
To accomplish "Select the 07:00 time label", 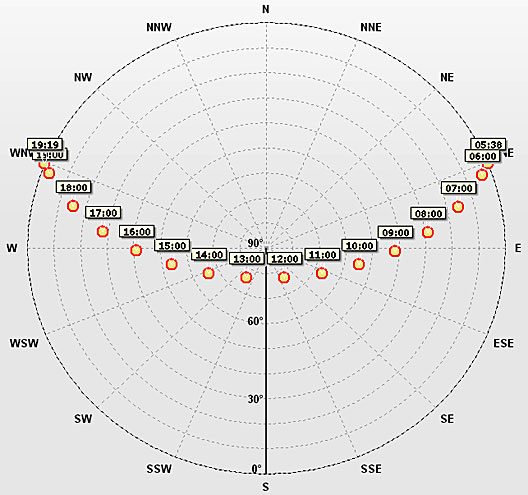I will tap(459, 188).
